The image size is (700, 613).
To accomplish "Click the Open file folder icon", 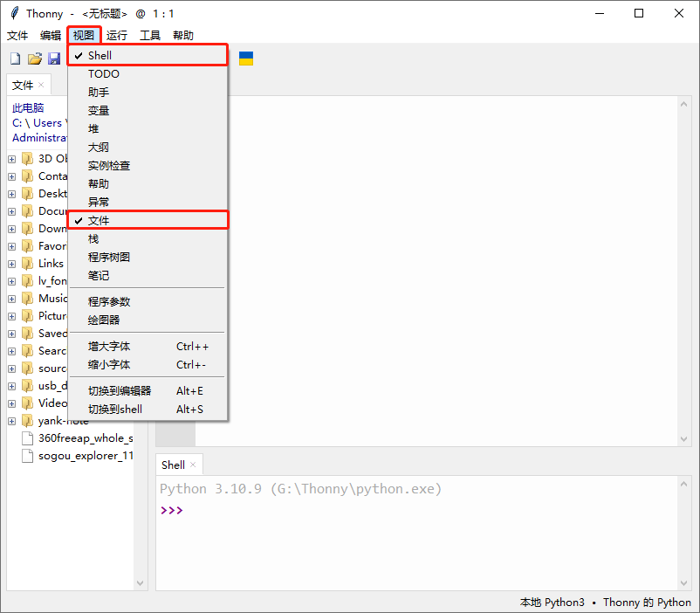I will pos(35,59).
